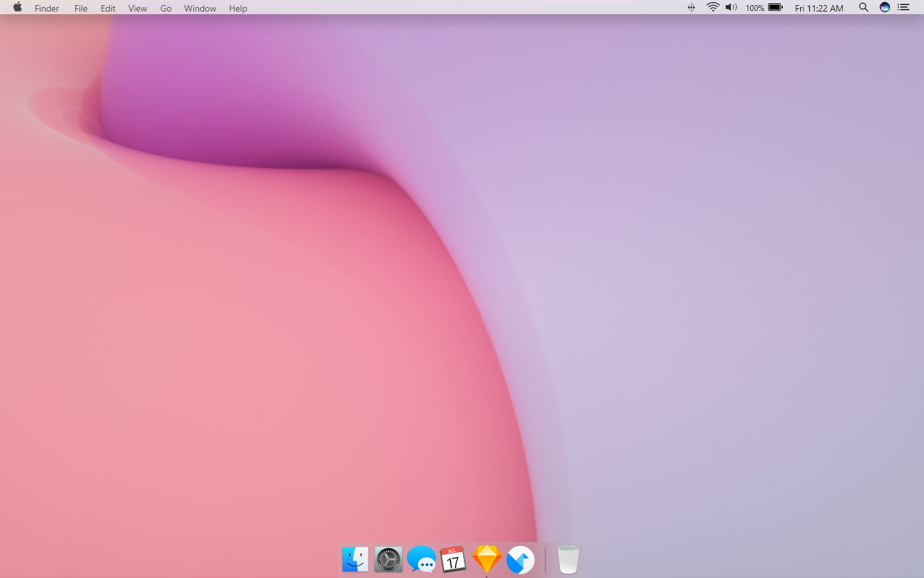
Task: Open the volume control in menu bar
Action: [731, 8]
